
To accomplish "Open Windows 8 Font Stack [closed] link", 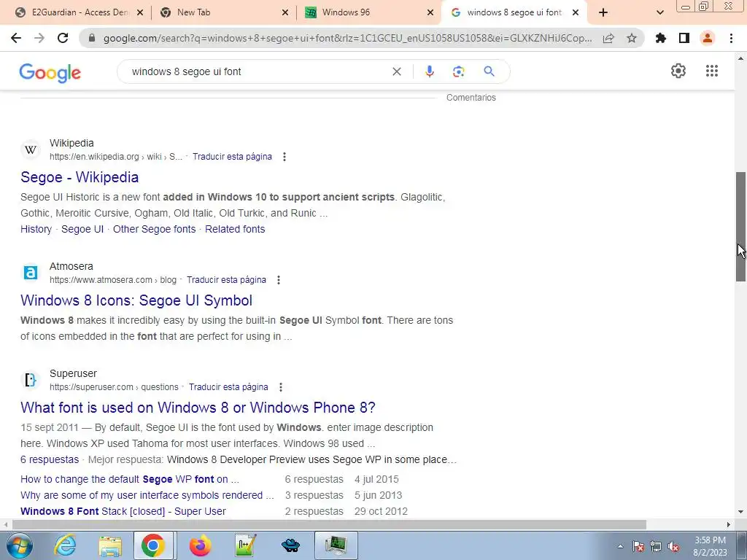I will [123, 511].
